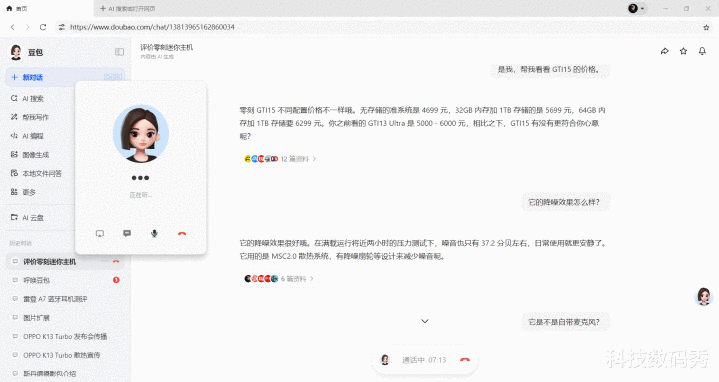Hang up via the bottom call status bar
Image resolution: width=719 pixels, height=382 pixels.
[x=465, y=360]
